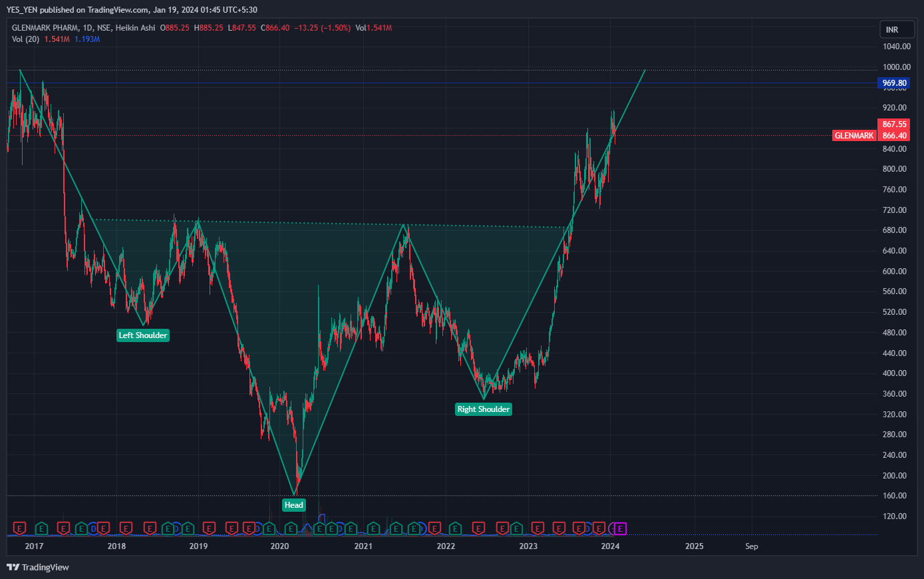The height and width of the screenshot is (579, 924).
Task: Click the 2019 time axis label
Action: coord(198,546)
